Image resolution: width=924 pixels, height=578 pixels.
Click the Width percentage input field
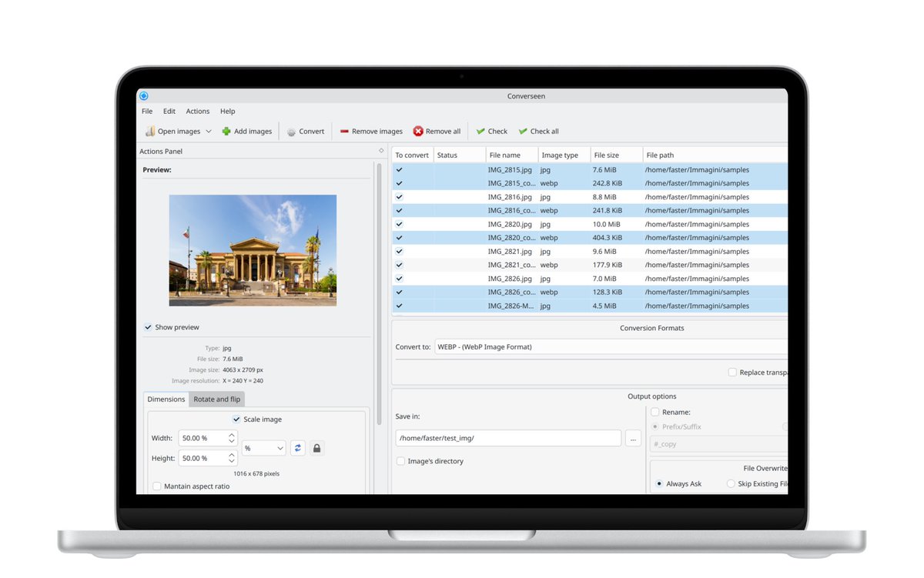coord(203,438)
